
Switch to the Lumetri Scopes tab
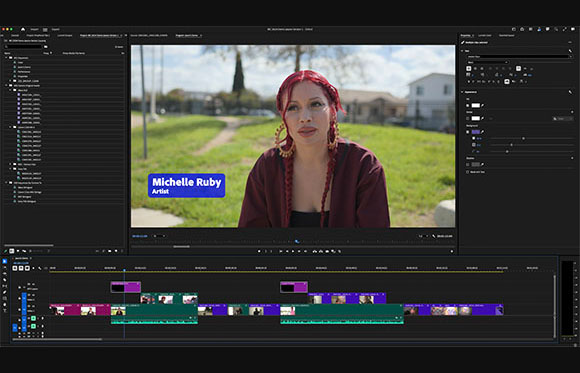[65, 36]
